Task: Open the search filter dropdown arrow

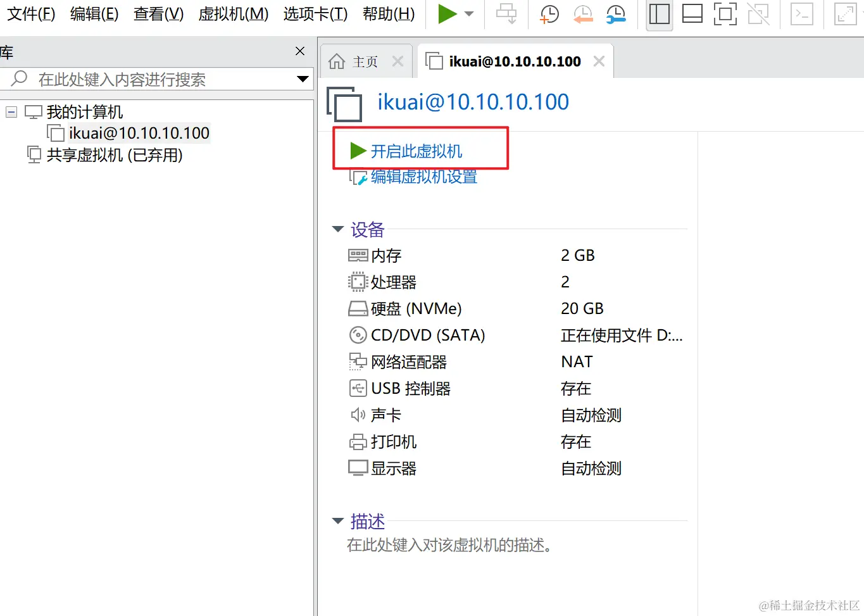Action: 303,79
